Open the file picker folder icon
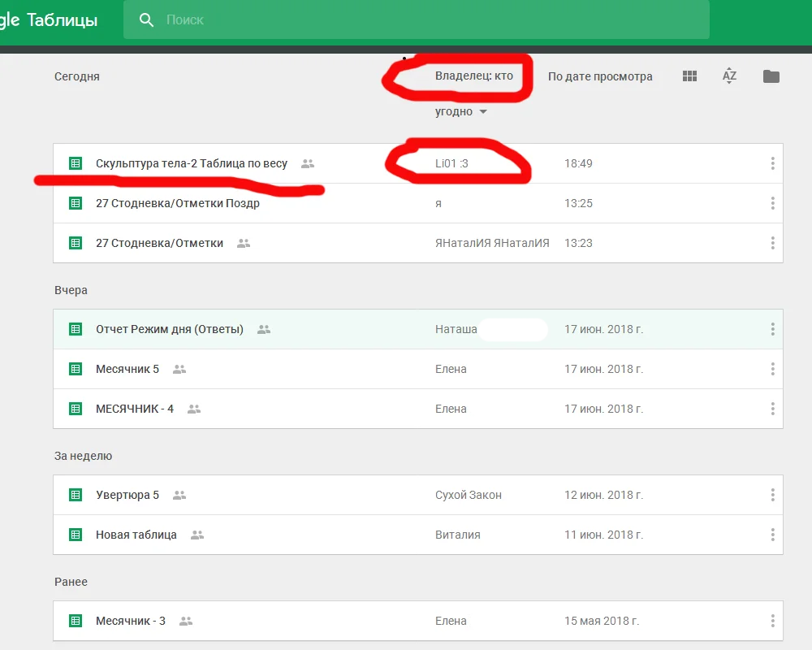The width and height of the screenshot is (812, 650). coord(771,76)
